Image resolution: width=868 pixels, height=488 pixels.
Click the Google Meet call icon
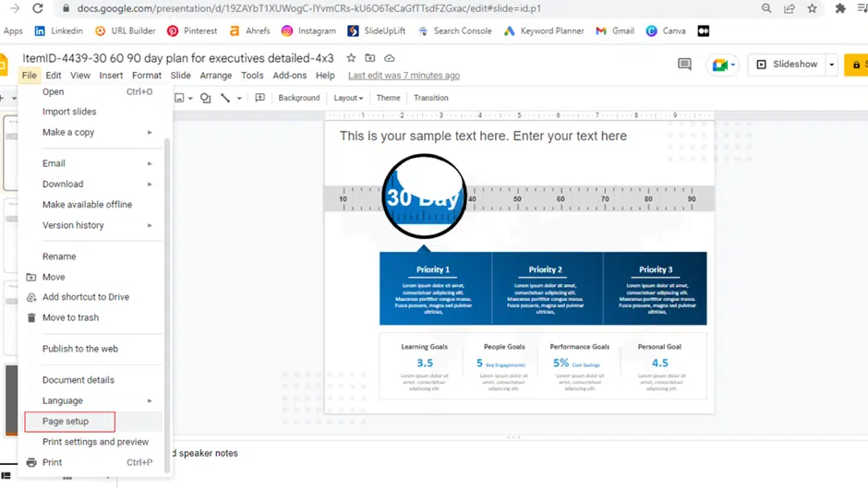coord(721,65)
